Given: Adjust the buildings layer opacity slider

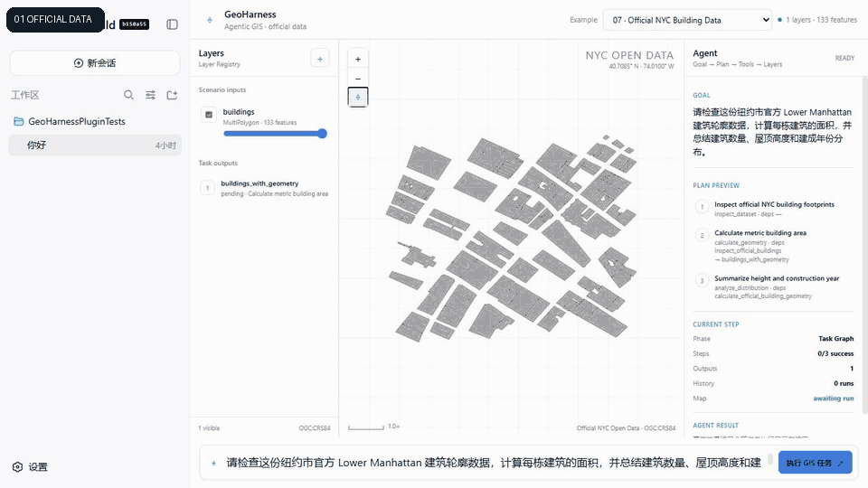Looking at the screenshot, I should point(275,134).
